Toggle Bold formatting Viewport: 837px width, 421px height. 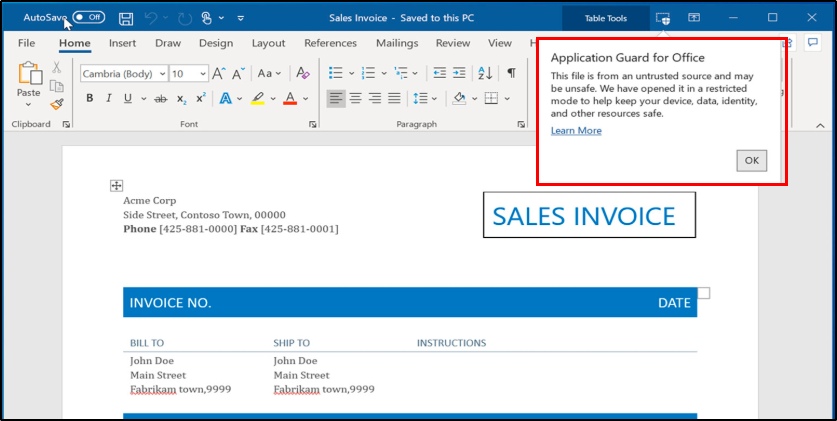[90, 99]
